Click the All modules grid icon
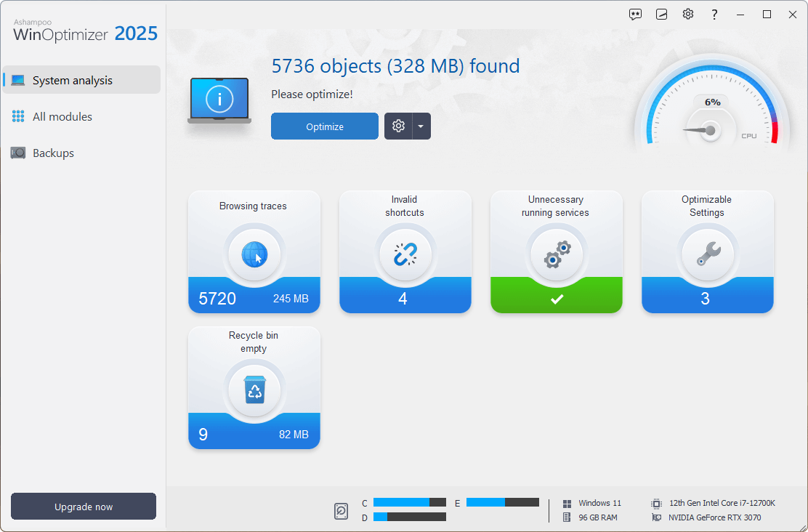Image resolution: width=808 pixels, height=532 pixels. pos(17,116)
